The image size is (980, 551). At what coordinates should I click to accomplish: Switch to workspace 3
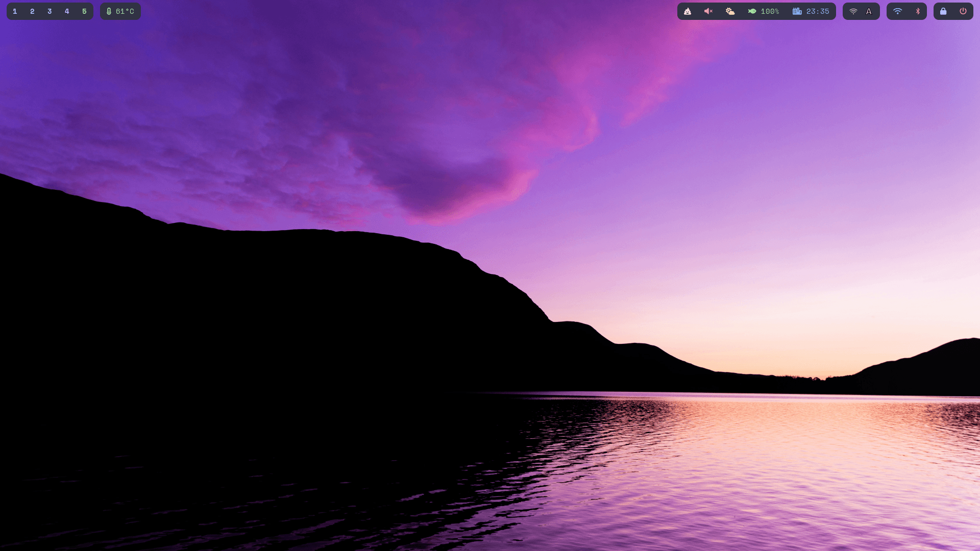(x=50, y=11)
